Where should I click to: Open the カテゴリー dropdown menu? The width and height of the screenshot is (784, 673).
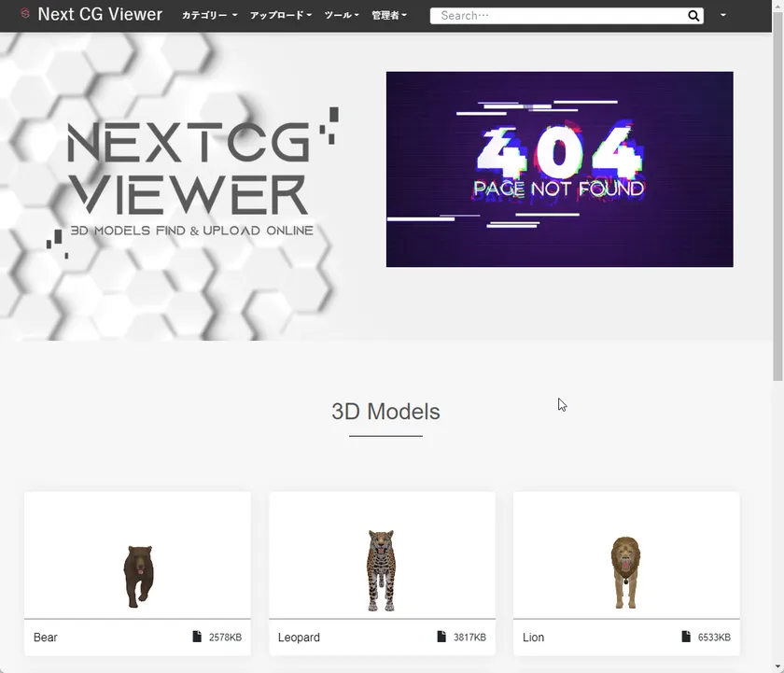coord(209,16)
